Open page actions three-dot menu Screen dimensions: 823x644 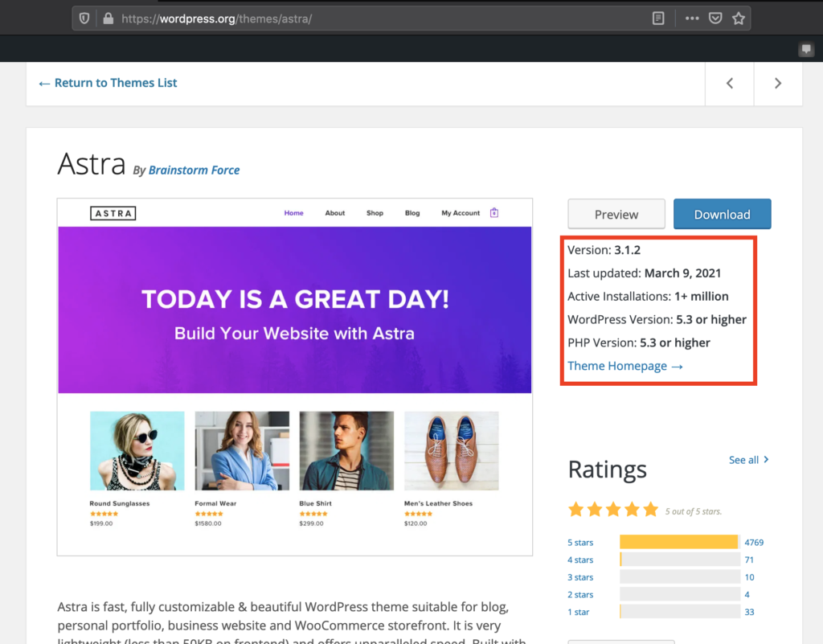click(692, 18)
